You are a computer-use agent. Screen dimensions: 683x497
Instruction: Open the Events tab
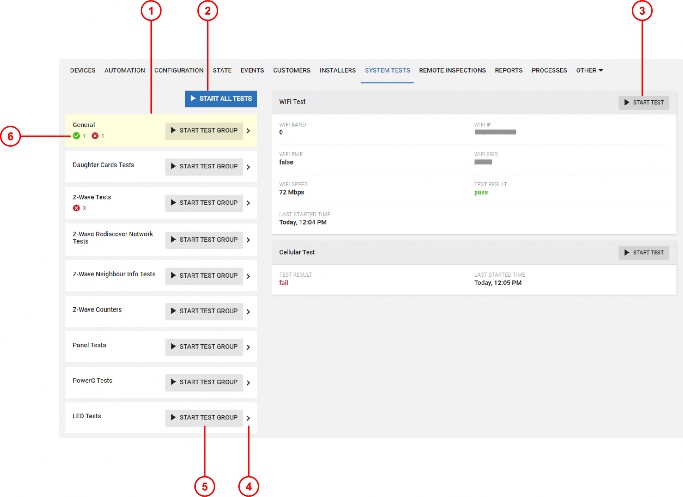tap(252, 70)
